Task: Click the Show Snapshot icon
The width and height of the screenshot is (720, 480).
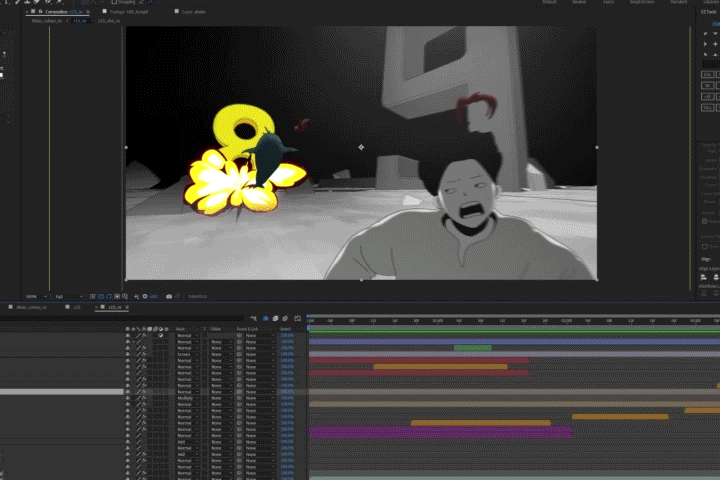Action: coord(177,297)
